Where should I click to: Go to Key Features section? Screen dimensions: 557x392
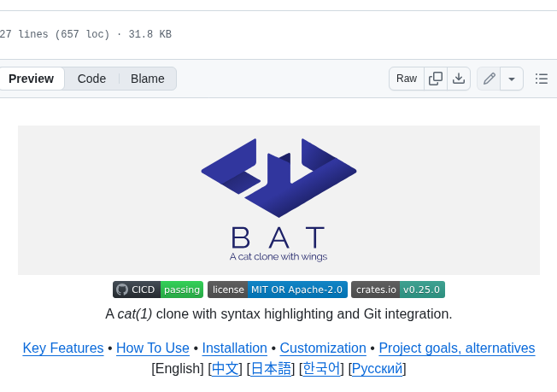(63, 348)
